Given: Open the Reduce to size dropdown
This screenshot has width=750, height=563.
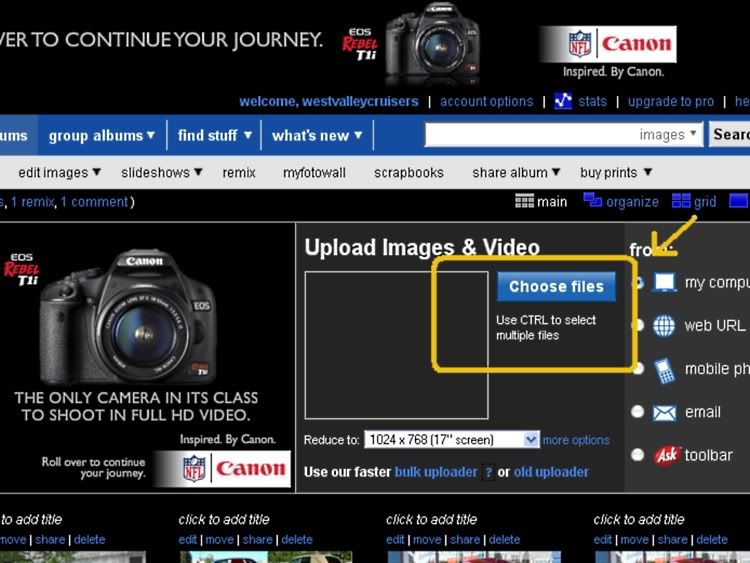Looking at the screenshot, I should pos(452,440).
